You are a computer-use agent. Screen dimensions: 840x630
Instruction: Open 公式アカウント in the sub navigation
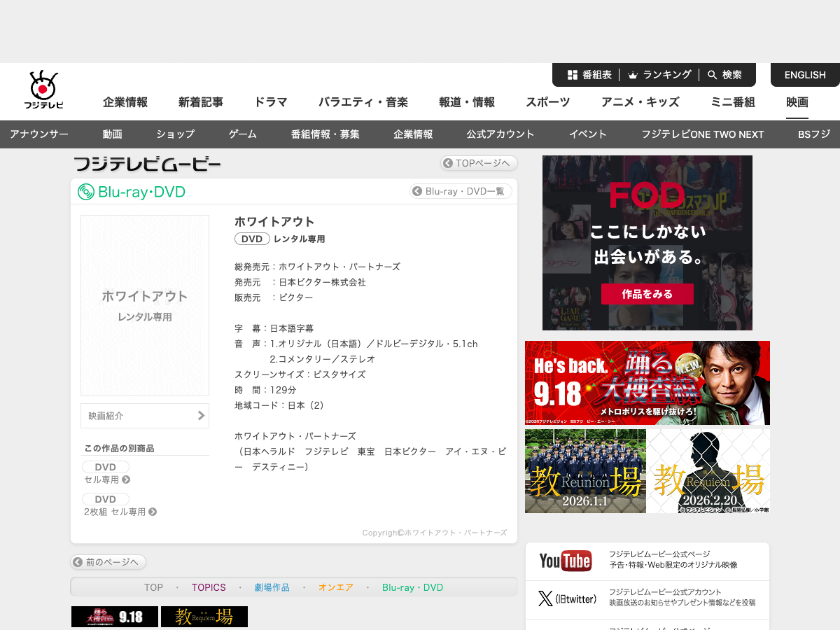[500, 134]
